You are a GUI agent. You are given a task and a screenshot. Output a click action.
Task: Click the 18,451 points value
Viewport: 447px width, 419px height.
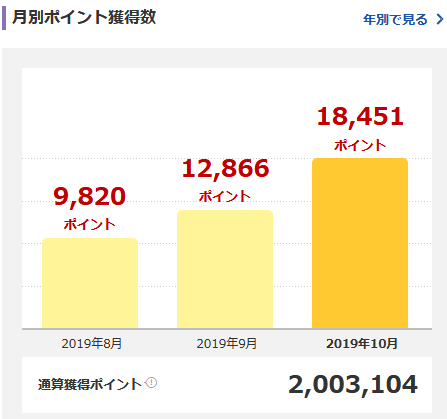click(360, 117)
